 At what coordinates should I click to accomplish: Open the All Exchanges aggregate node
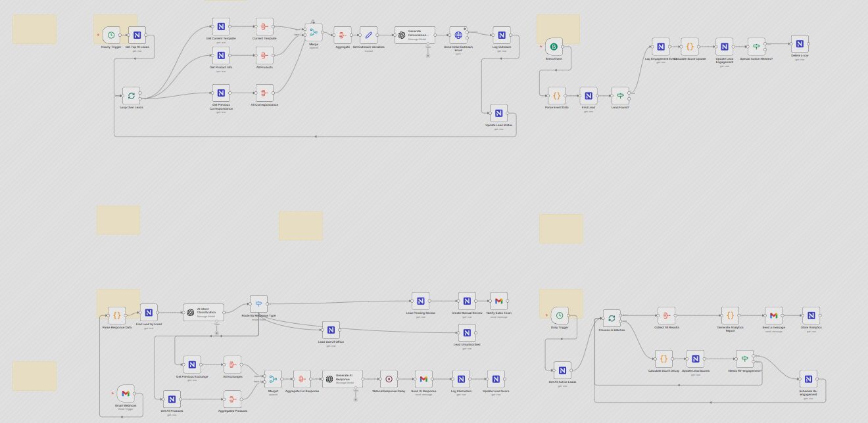[x=233, y=365]
